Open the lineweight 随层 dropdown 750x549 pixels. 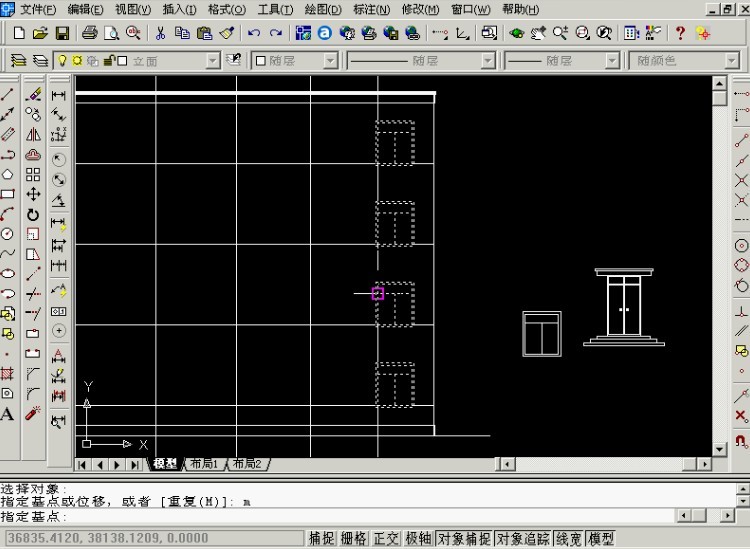612,61
